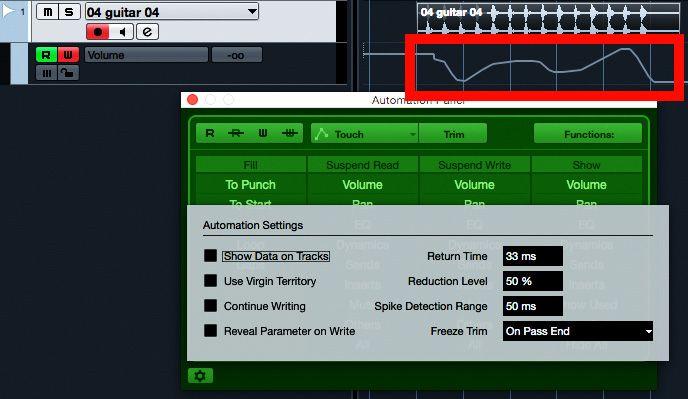Check Use Virgin Territory option

(x=210, y=281)
